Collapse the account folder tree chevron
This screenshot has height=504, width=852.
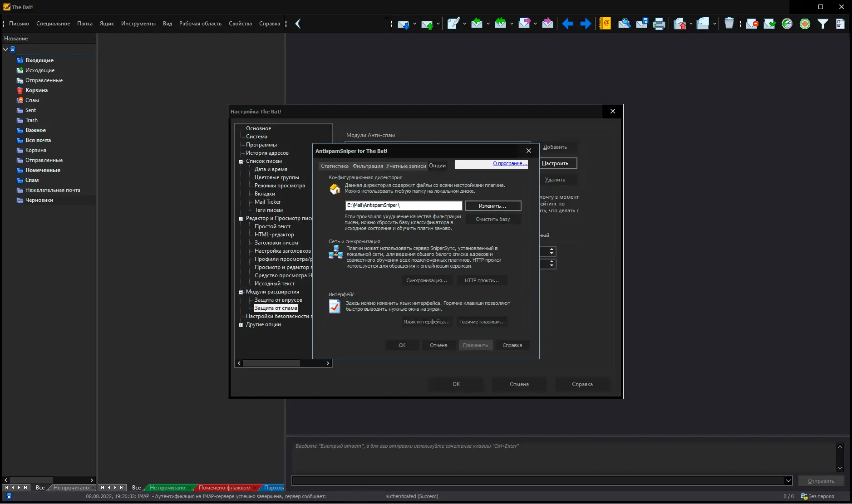tap(5, 49)
